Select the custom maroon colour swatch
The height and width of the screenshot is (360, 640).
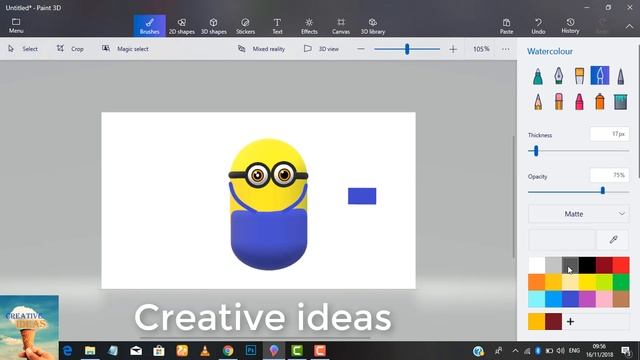[553, 322]
